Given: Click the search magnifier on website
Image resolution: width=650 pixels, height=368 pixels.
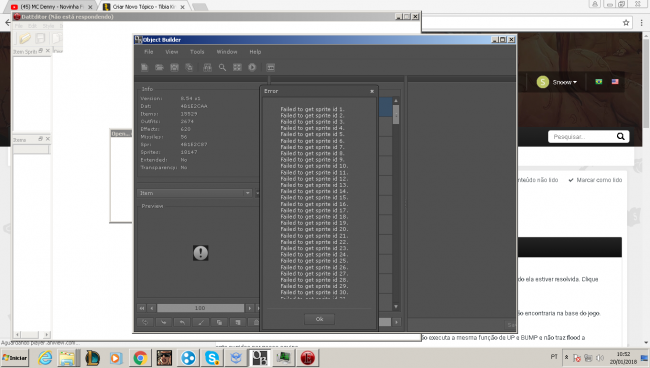Looking at the screenshot, I should pyautogui.click(x=621, y=136).
